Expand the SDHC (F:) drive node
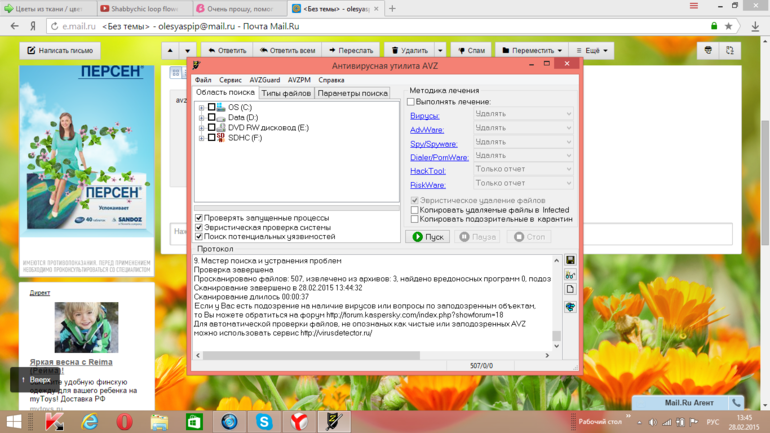Viewport: 770px width, 433px height. pyautogui.click(x=201, y=138)
